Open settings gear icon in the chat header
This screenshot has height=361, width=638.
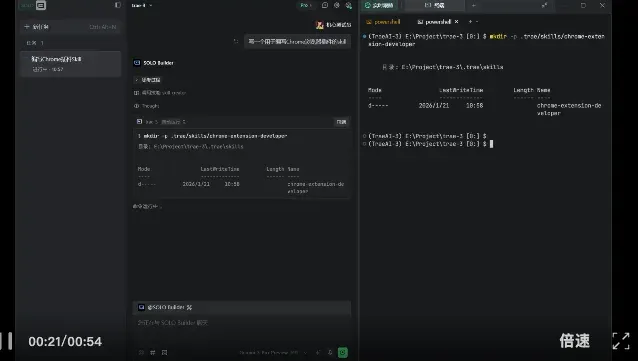pyautogui.click(x=336, y=5)
